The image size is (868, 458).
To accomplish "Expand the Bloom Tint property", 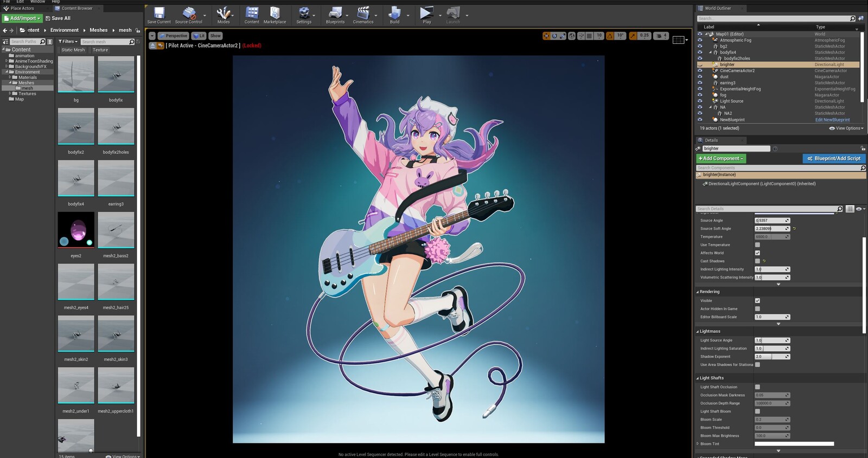I will pyautogui.click(x=698, y=444).
